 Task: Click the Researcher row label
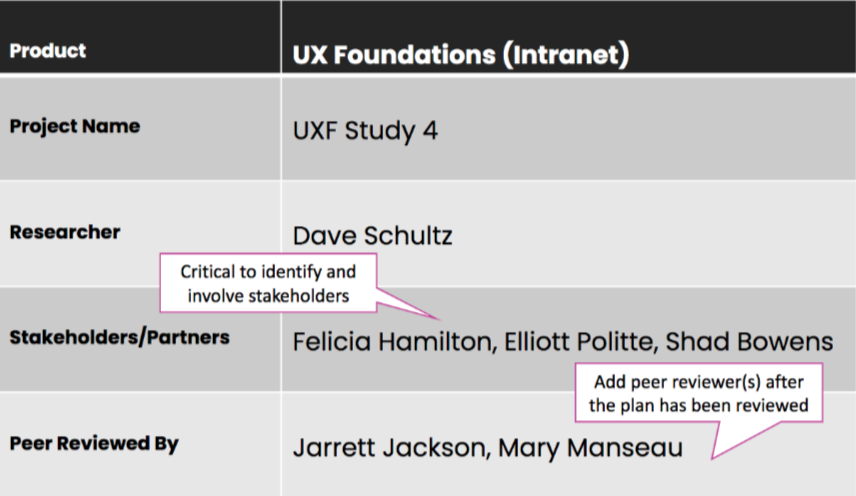(x=65, y=232)
